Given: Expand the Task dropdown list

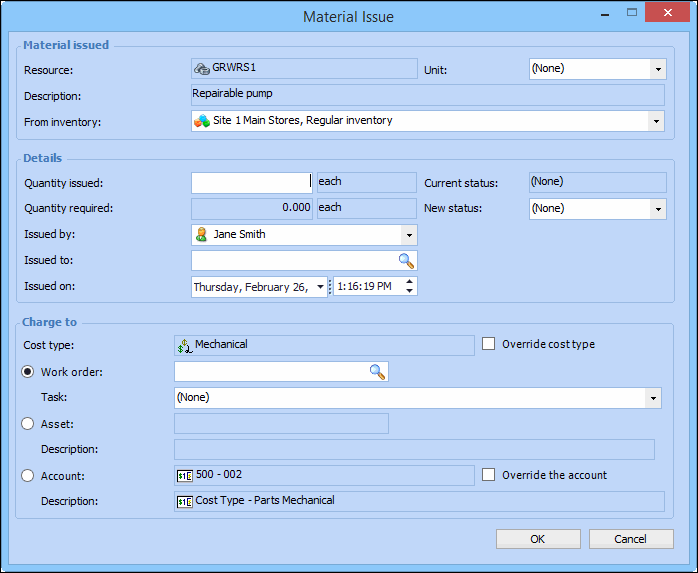Looking at the screenshot, I should point(653,398).
